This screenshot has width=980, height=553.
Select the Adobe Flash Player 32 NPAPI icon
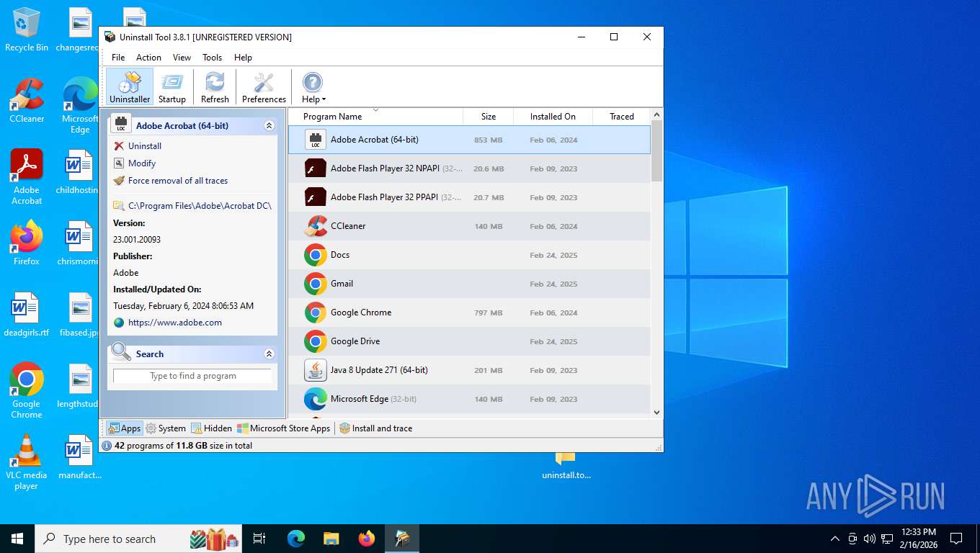click(316, 168)
